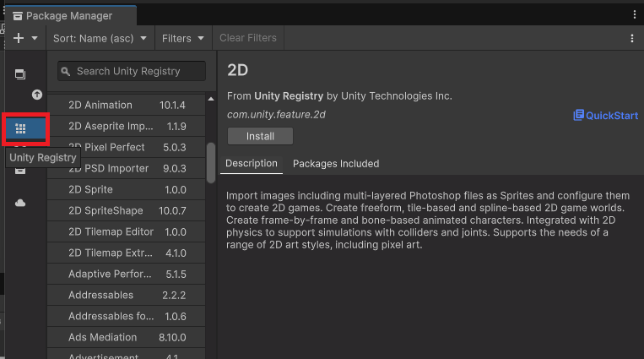644x359 pixels.
Task: Select the Addressables package entry
Action: click(126, 296)
